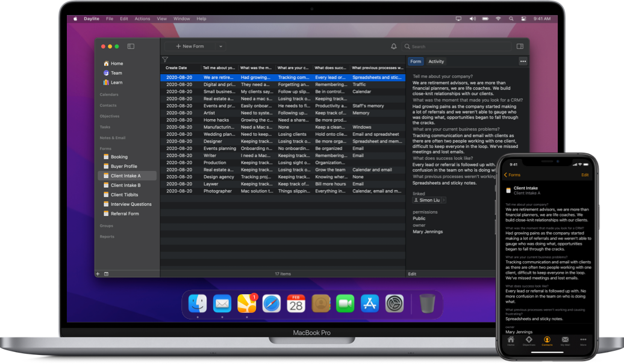Click the icon next to the sidebar plus button
624x364 pixels.
coord(106,274)
